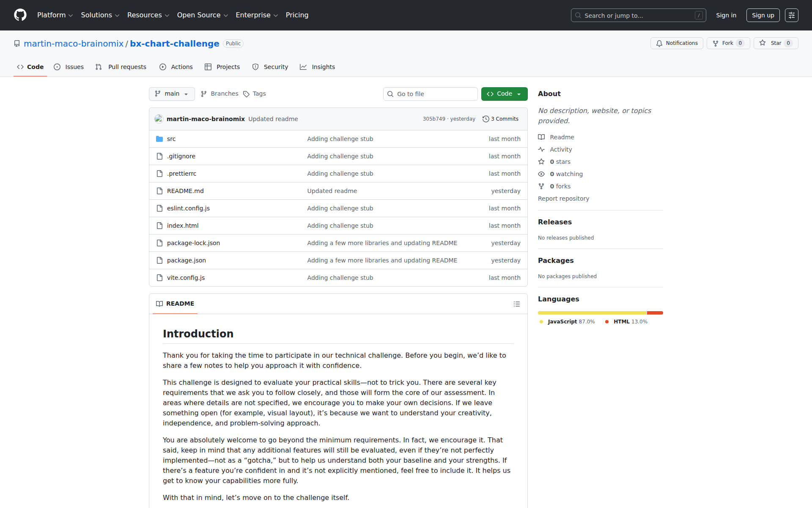Star this repository
The height and width of the screenshot is (508, 812).
(x=776, y=43)
